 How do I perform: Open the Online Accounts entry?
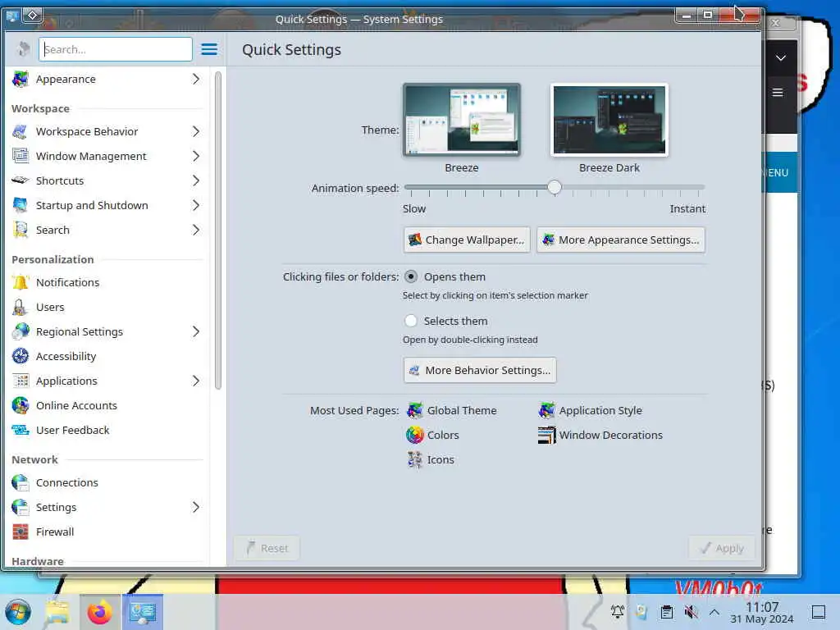coord(107,405)
